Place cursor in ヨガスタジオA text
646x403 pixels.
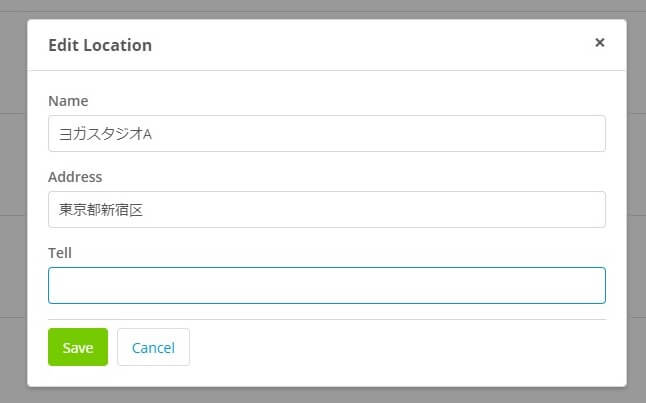(105, 134)
